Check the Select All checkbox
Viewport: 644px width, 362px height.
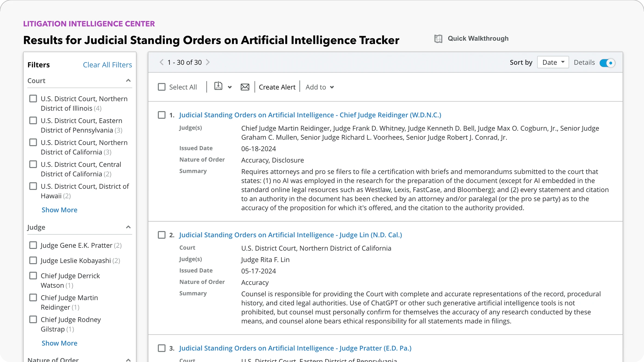tap(162, 87)
